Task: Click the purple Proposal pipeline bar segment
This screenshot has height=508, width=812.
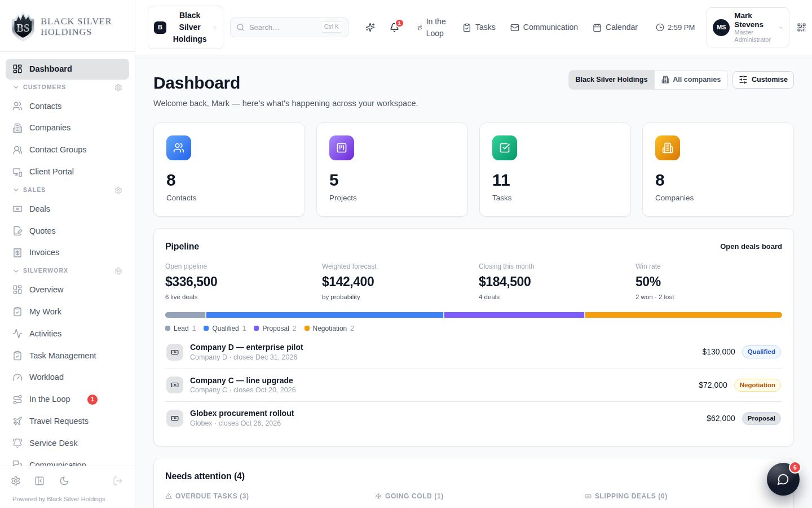Action: 514,315
